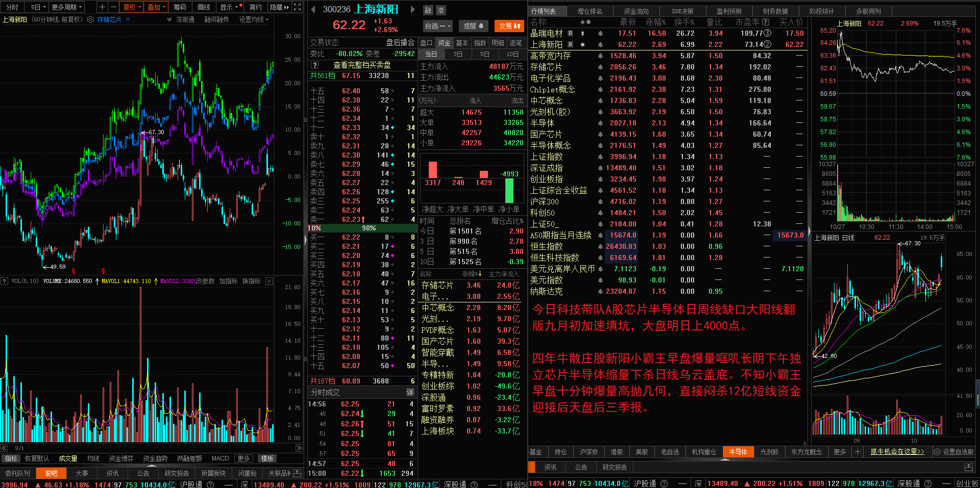Go to previous stock with left arrow beside 300236
Screen dimensions: 980x488
(313, 9)
